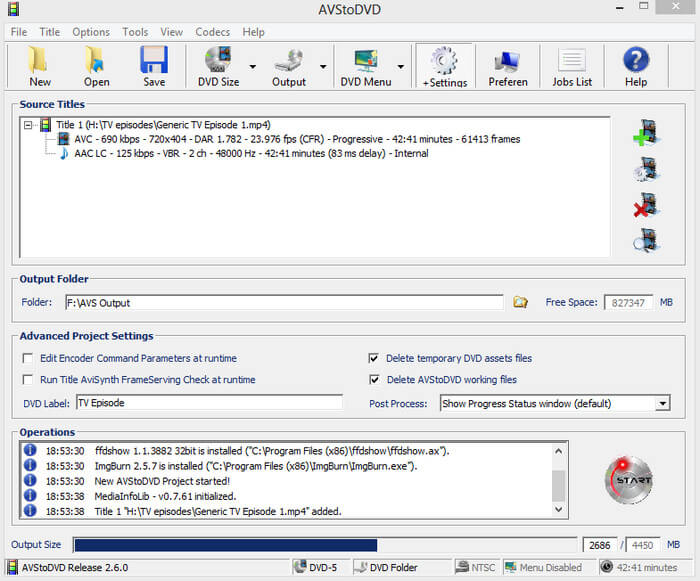Open the Codecs menu

click(212, 32)
